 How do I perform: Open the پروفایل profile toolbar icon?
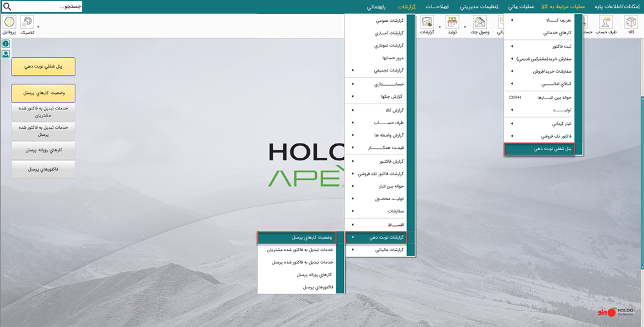(10, 24)
